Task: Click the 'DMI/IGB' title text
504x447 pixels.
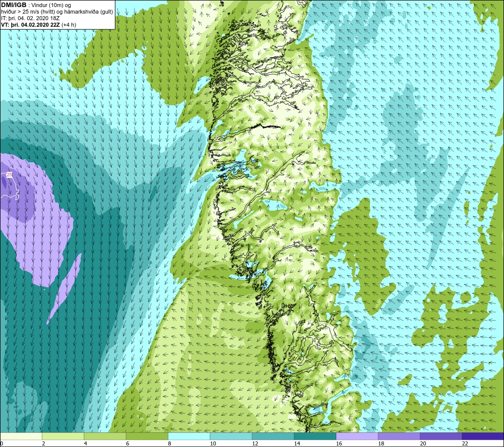Action: point(14,5)
